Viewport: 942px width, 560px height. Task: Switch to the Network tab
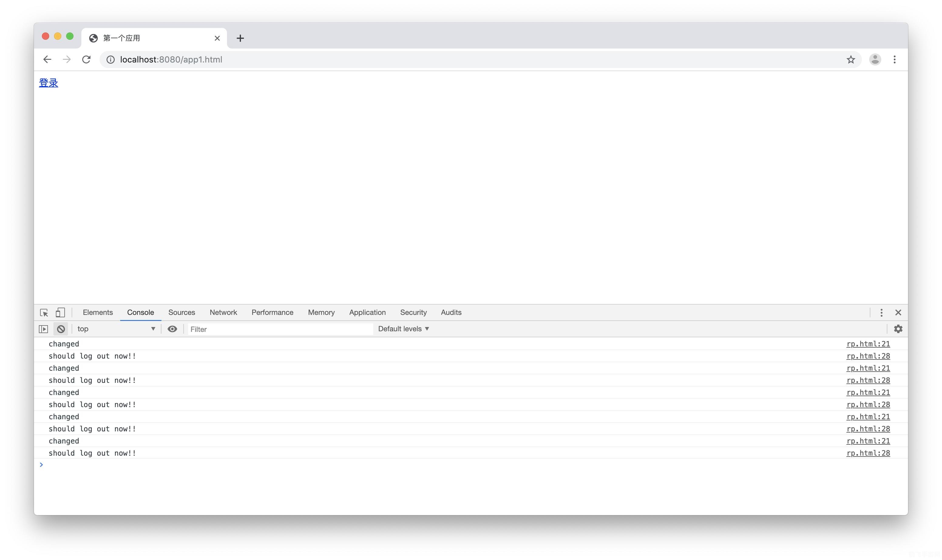coord(223,312)
